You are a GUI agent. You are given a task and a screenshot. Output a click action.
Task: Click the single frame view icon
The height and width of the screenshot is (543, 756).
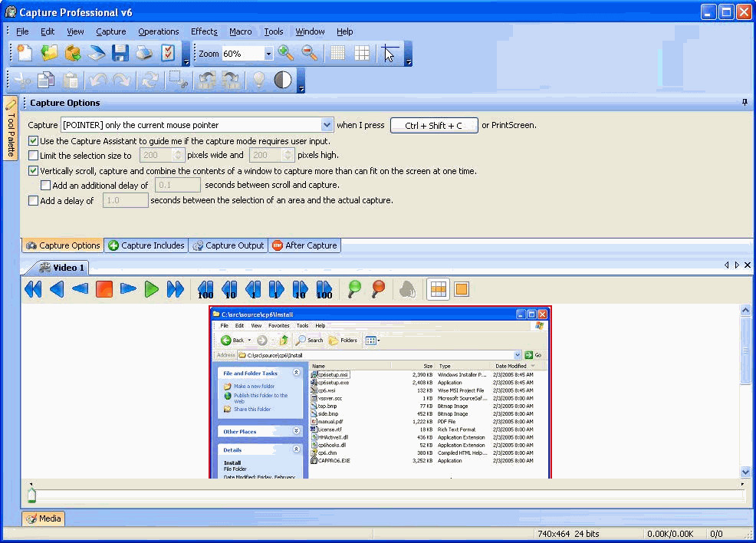click(x=462, y=289)
